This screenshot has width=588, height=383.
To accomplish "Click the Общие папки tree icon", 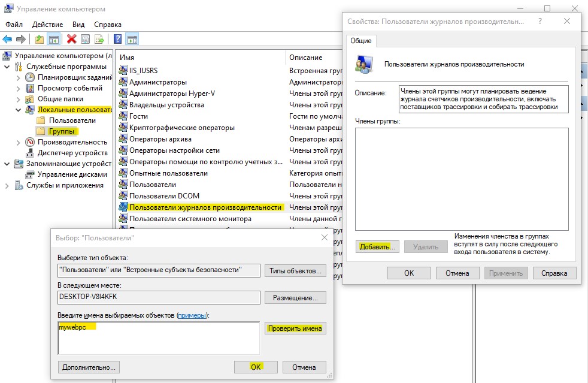I will tap(29, 99).
